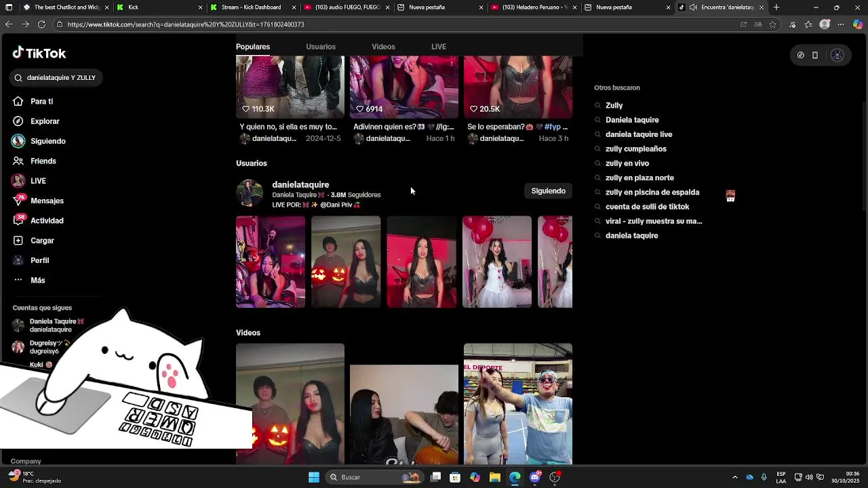Switch to Usuarios tab
This screenshot has width=868, height=488.
tap(321, 47)
